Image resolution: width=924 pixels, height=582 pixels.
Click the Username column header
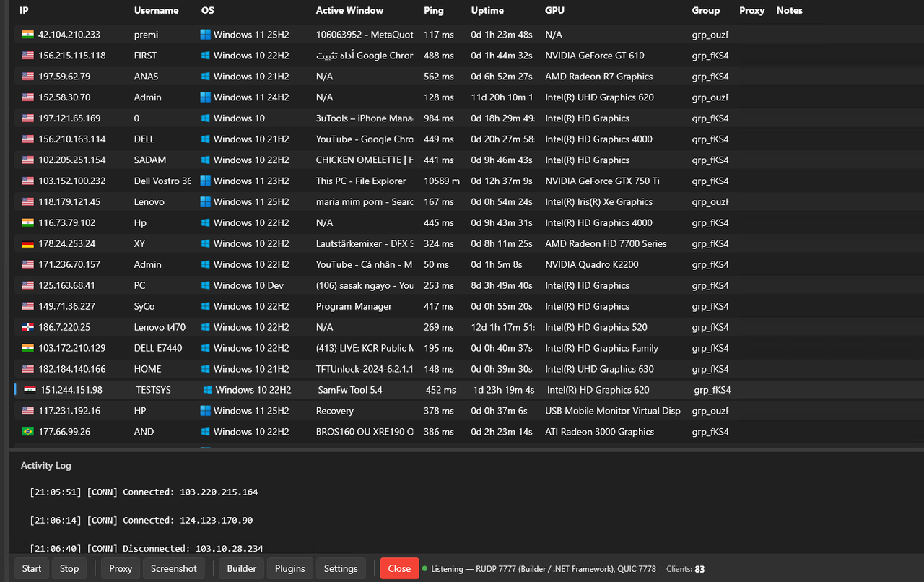[x=156, y=11]
